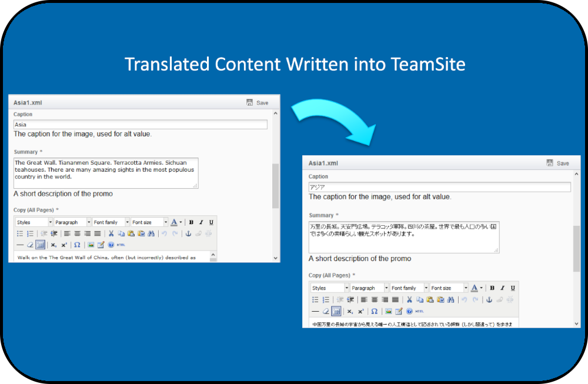Toggle Underline in the English editor toolbar
588x384 pixels.
point(211,222)
